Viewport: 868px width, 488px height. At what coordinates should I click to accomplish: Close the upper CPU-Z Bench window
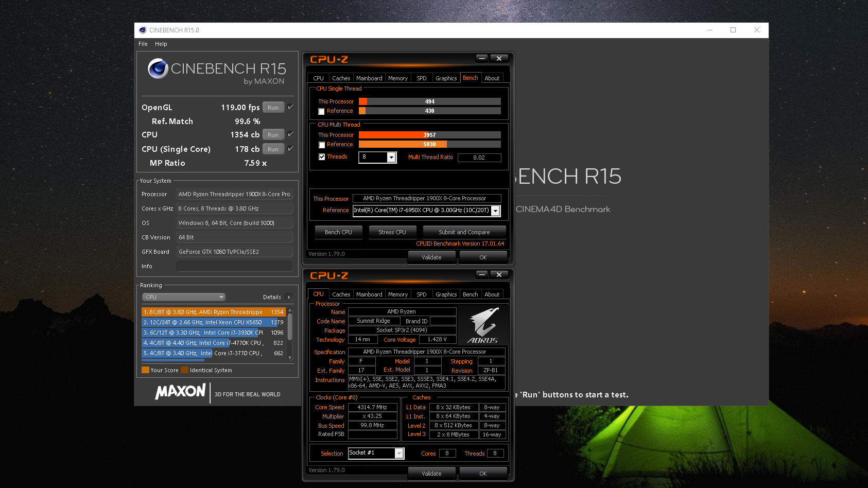point(499,58)
